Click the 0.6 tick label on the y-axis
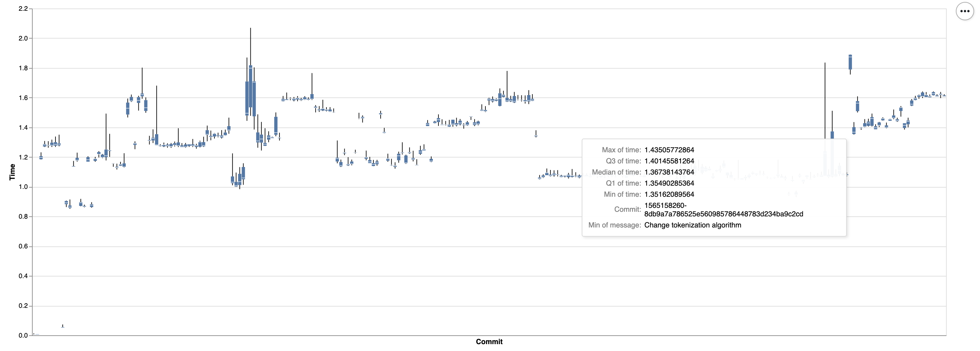The image size is (980, 351). coord(23,246)
